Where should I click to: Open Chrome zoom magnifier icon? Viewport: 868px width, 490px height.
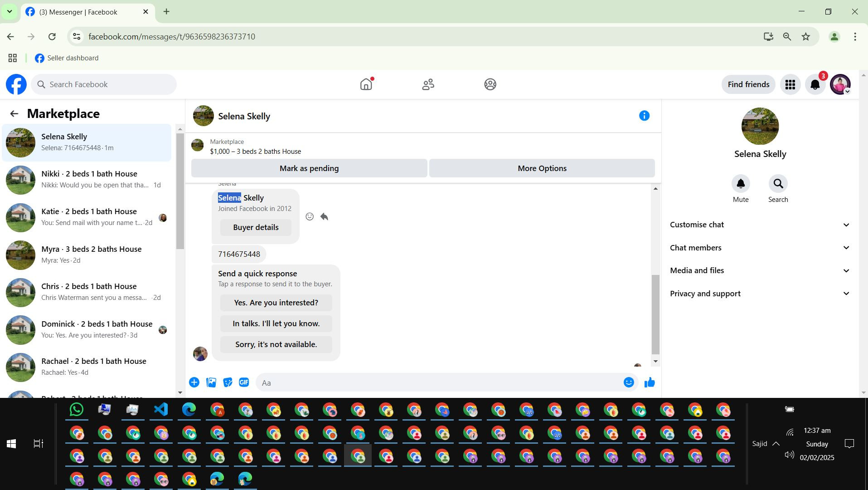pyautogui.click(x=787, y=37)
